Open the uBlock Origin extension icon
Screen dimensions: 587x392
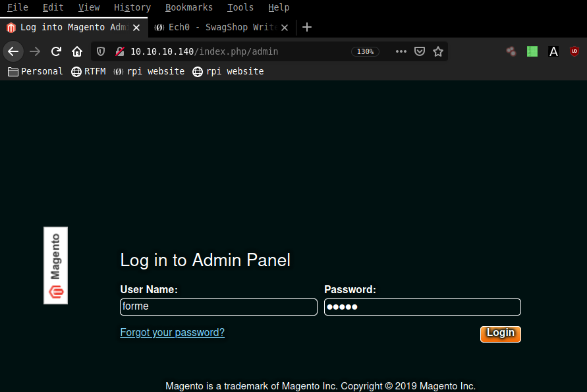click(574, 51)
